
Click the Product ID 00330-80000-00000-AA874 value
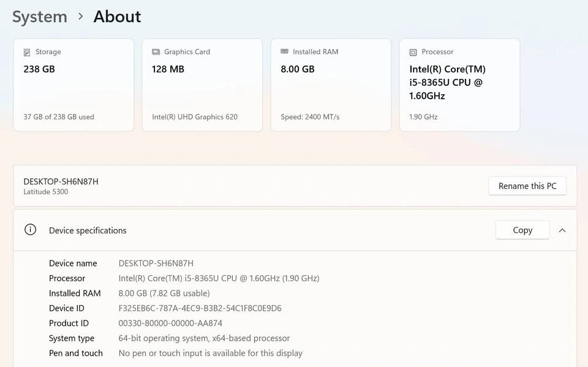pos(170,323)
